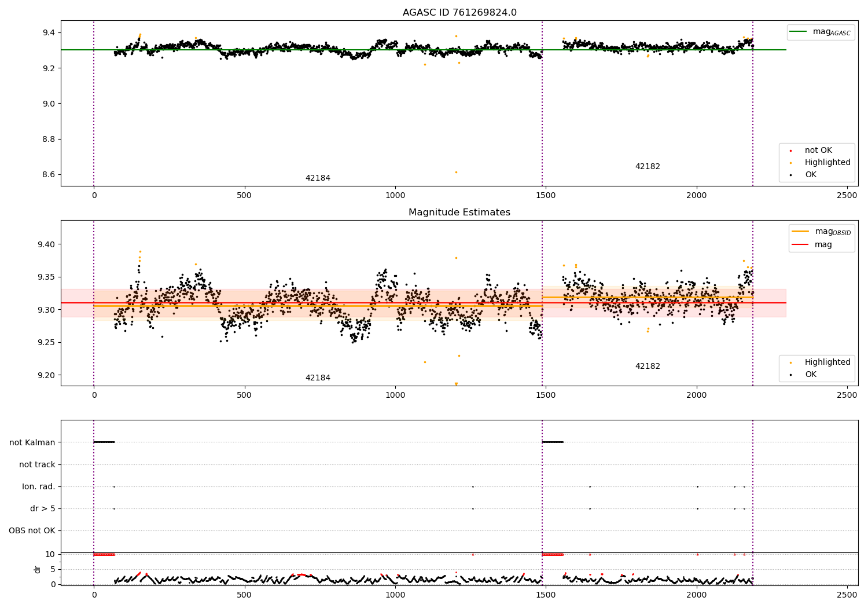Click the 'Ion. rad.' row label

click(39, 487)
